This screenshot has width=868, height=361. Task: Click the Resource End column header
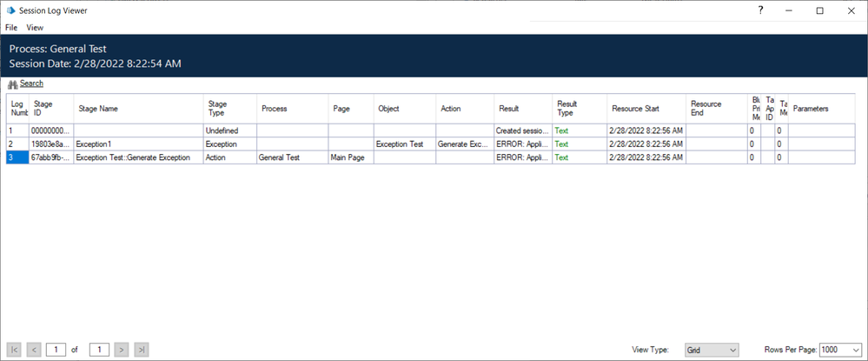716,109
